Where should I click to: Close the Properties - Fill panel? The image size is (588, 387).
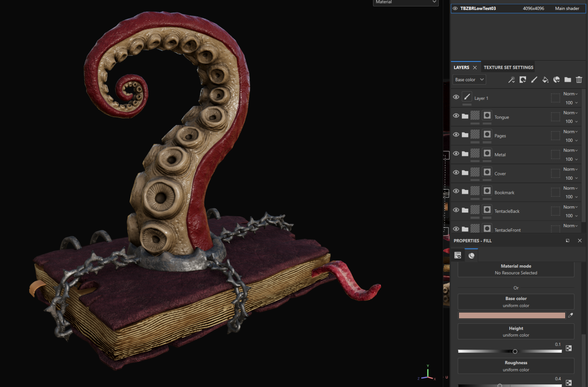click(580, 241)
